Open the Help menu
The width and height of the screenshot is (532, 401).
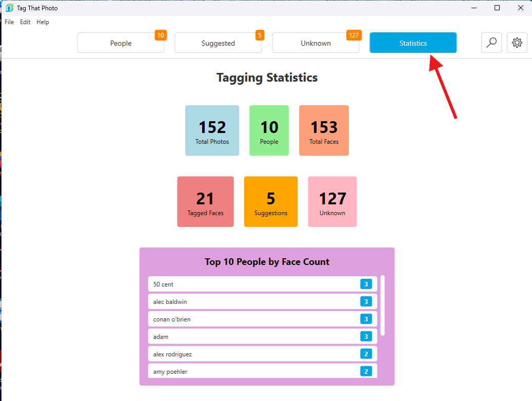click(43, 22)
